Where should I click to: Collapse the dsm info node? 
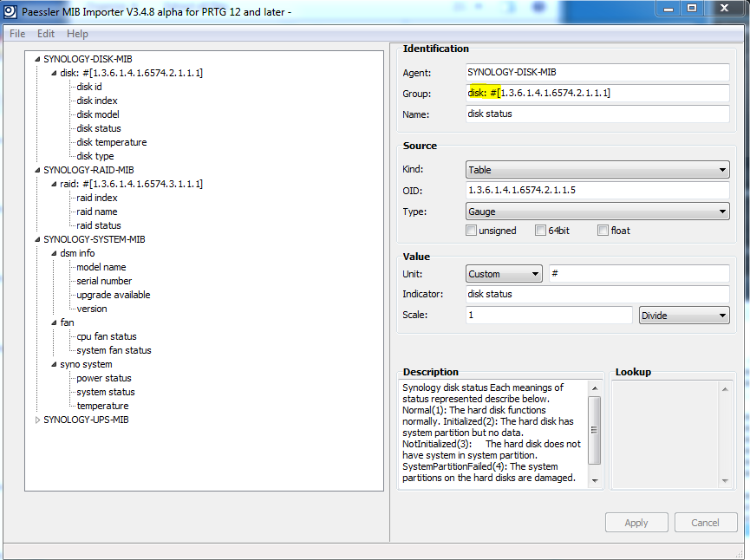click(54, 253)
